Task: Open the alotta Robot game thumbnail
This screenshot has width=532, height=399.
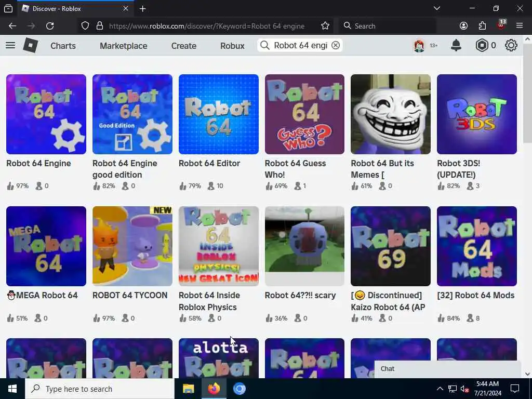Action: point(219,358)
